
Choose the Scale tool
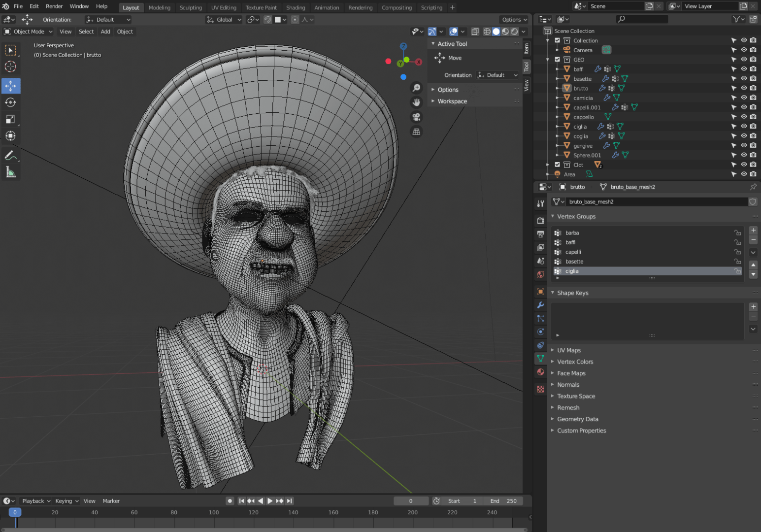(x=10, y=119)
